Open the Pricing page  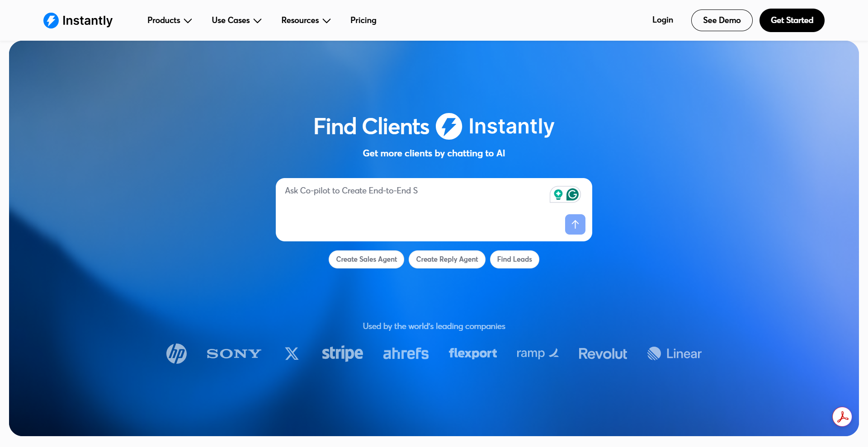point(363,20)
